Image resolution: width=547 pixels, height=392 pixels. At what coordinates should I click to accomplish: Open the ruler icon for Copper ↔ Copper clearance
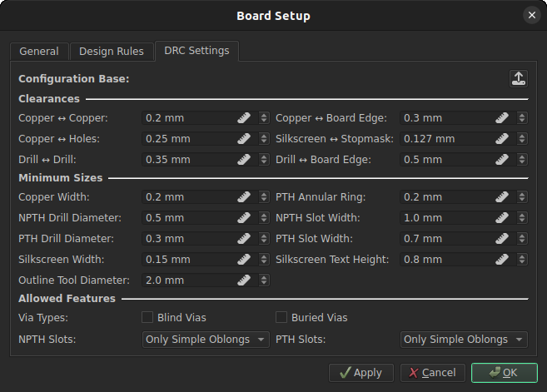[244, 118]
